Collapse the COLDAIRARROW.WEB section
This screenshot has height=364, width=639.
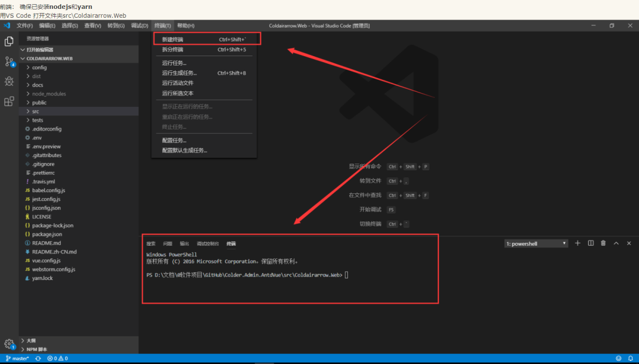(x=79, y=58)
